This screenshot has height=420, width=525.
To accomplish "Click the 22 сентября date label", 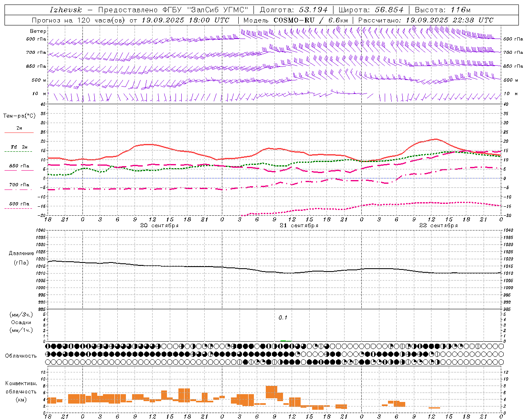I will [x=438, y=226].
